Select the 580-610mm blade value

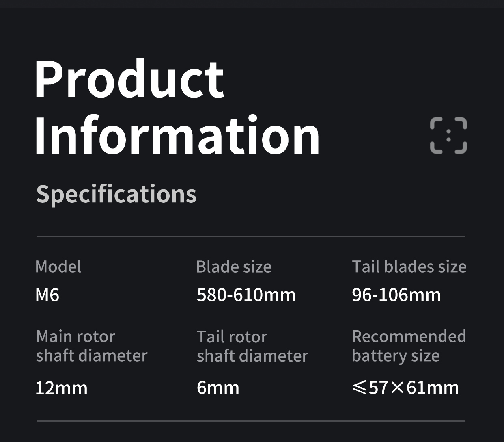click(246, 295)
